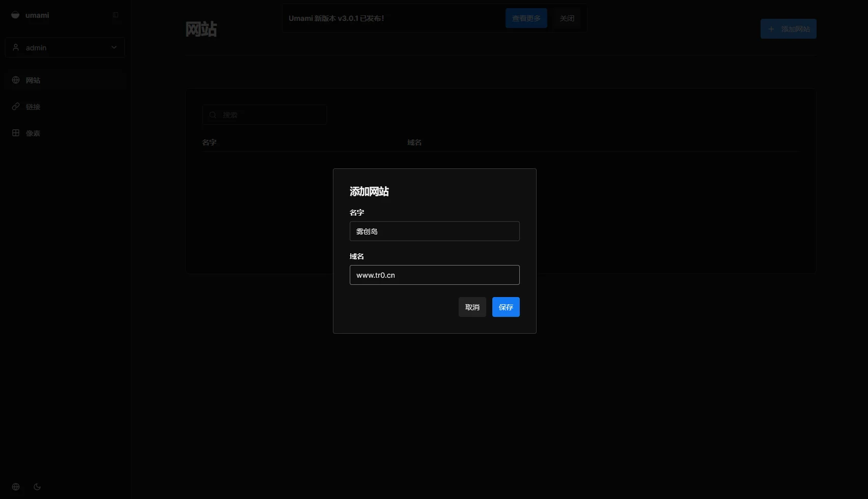Dismiss update banner with 关闭
This screenshot has height=499, width=868.
pos(567,18)
